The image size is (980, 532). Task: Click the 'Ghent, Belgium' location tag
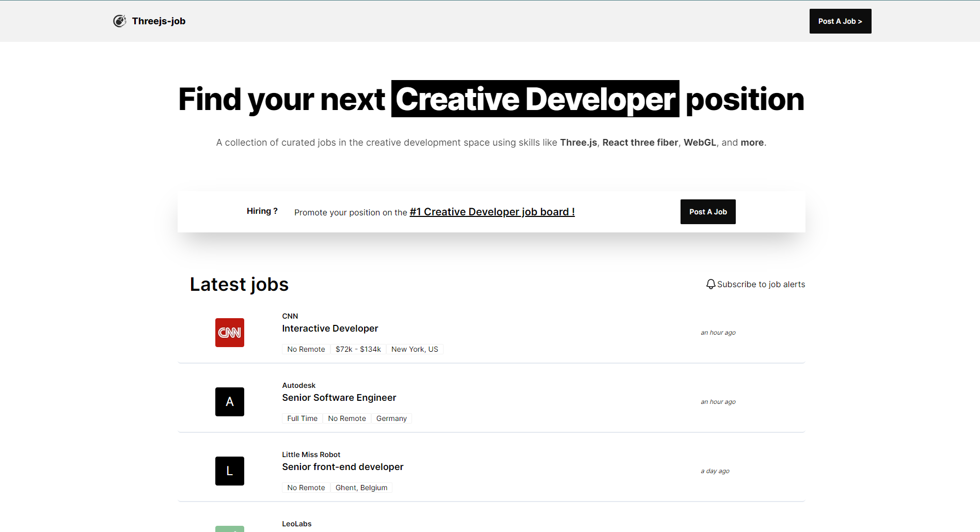click(361, 488)
